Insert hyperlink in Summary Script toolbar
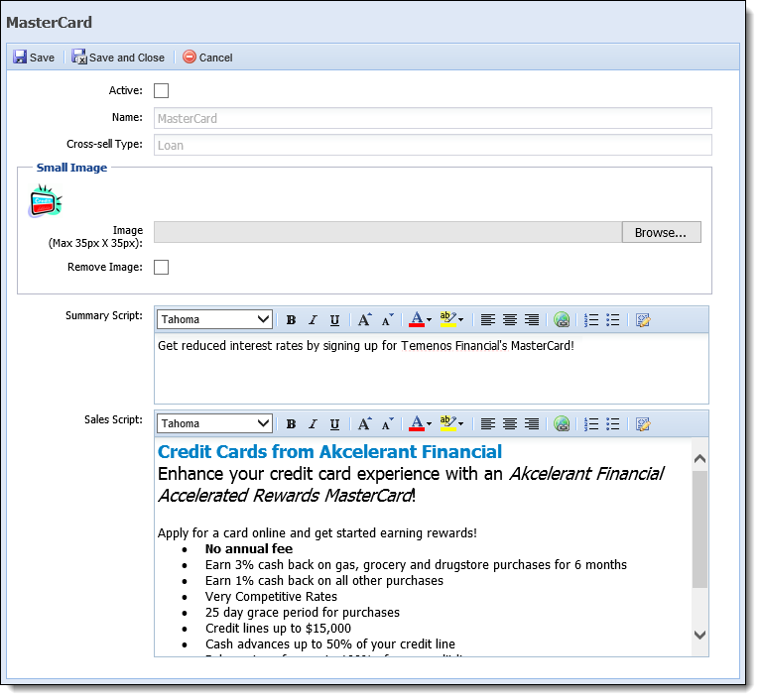 pyautogui.click(x=562, y=320)
